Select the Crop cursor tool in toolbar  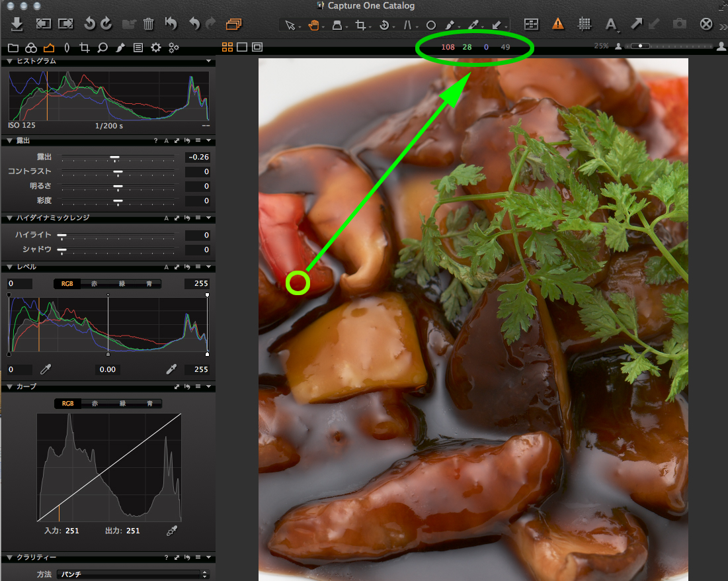point(360,25)
